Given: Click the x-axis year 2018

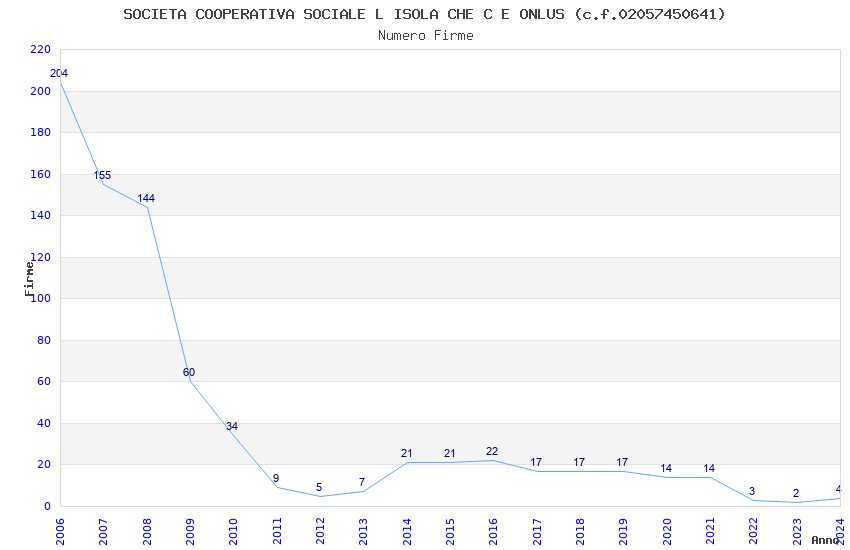Looking at the screenshot, I should tap(580, 532).
